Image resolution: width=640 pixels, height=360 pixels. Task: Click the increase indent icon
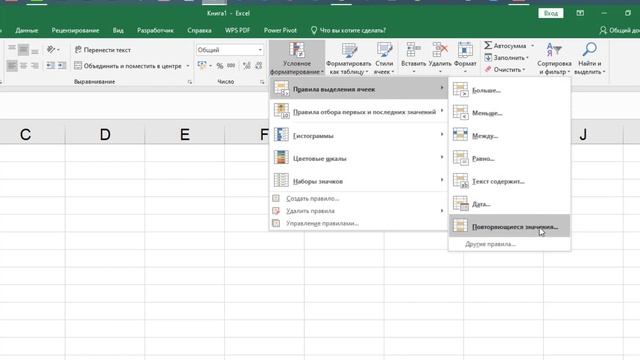[x=62, y=65]
